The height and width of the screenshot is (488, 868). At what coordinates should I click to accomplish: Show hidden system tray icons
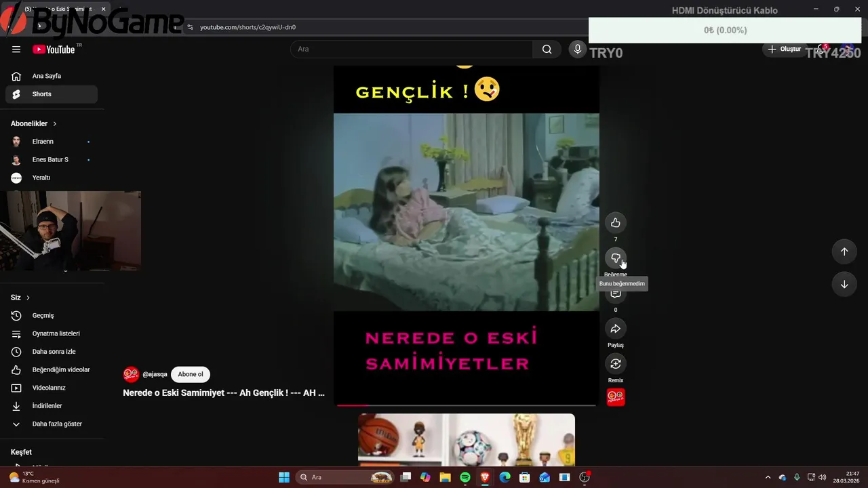click(x=768, y=477)
